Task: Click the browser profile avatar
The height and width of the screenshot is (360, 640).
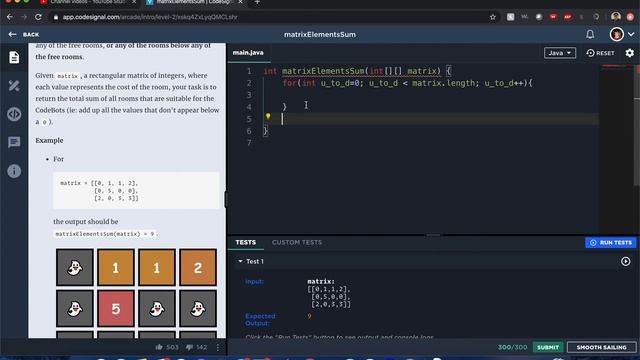Action: point(616,17)
